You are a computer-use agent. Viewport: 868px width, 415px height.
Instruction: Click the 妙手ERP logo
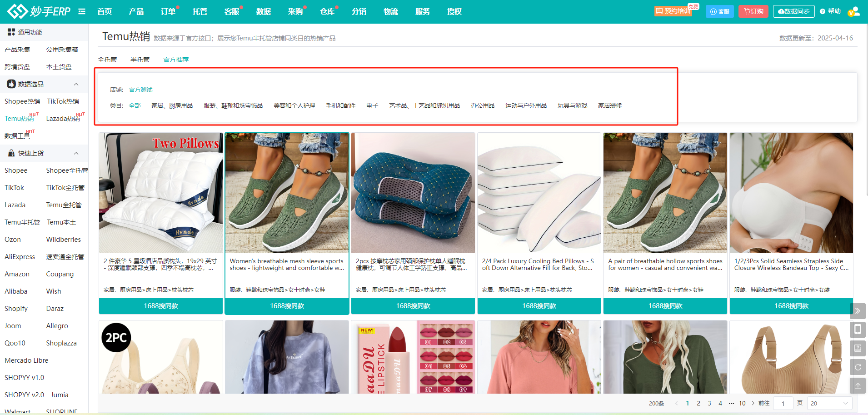coord(39,11)
